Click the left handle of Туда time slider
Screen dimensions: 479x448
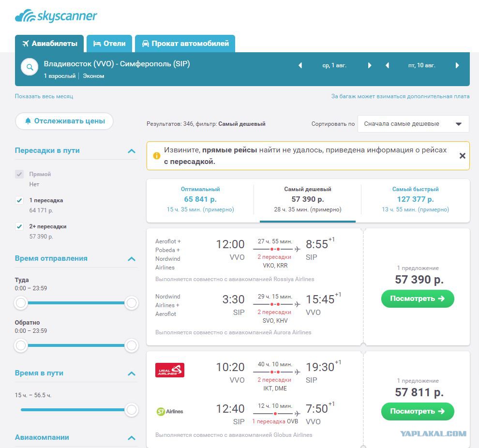pos(21,303)
